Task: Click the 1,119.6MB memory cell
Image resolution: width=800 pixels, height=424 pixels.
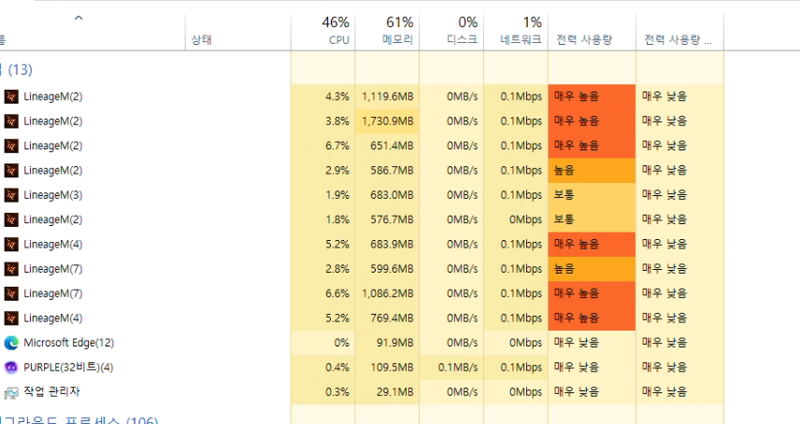Action: [387, 96]
